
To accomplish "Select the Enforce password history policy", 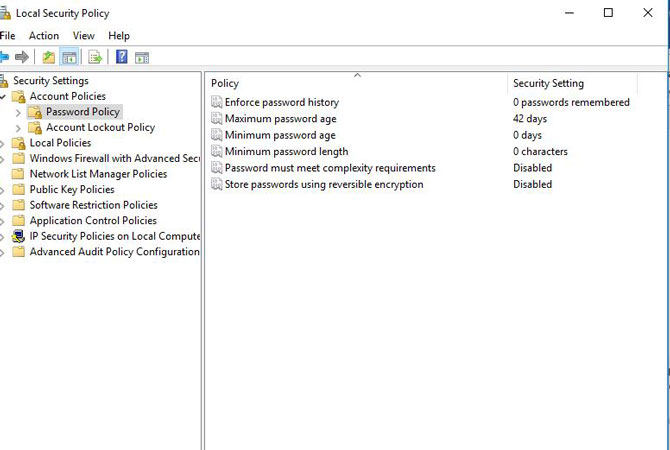I will coord(282,102).
